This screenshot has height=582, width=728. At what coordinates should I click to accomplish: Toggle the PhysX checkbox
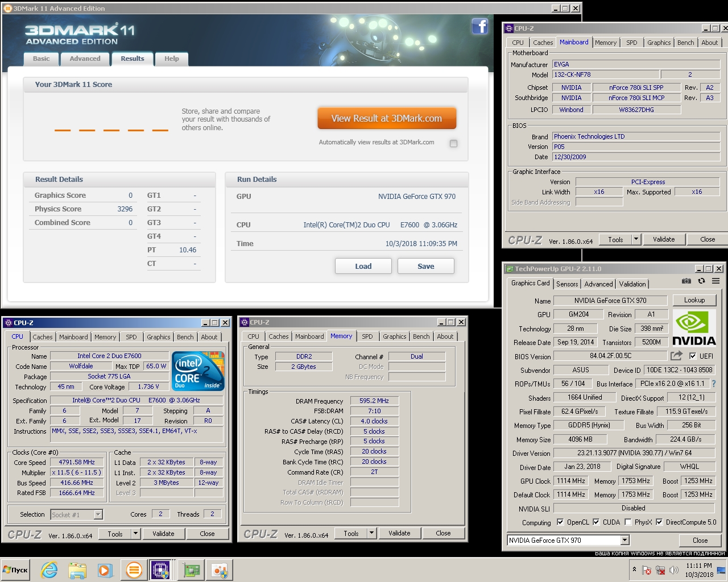pos(628,522)
